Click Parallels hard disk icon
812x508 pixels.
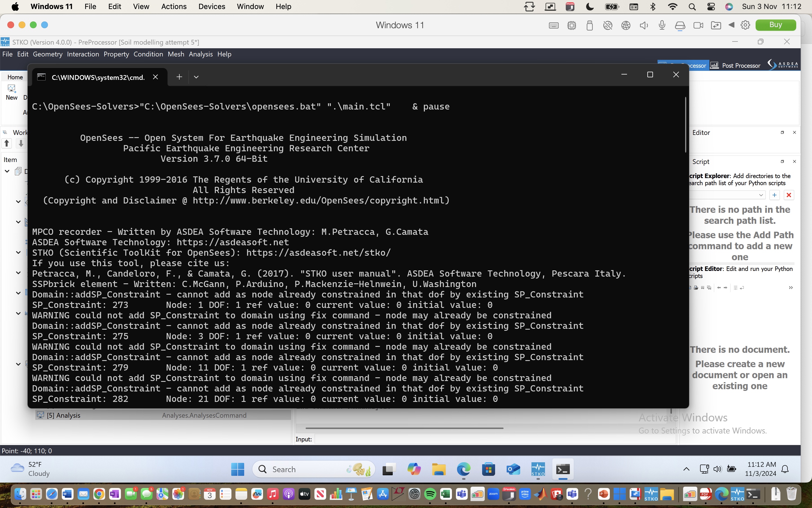tap(680, 25)
